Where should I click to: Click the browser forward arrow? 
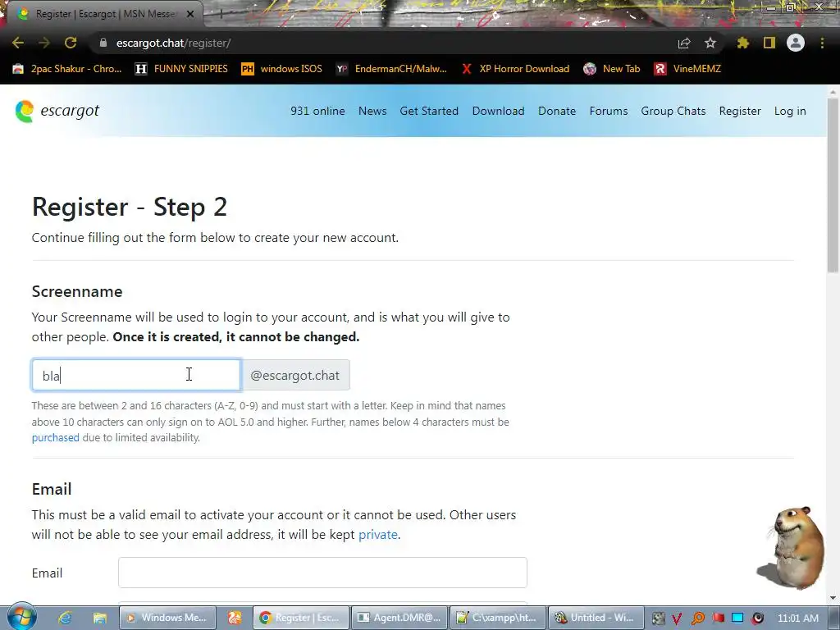tap(44, 43)
